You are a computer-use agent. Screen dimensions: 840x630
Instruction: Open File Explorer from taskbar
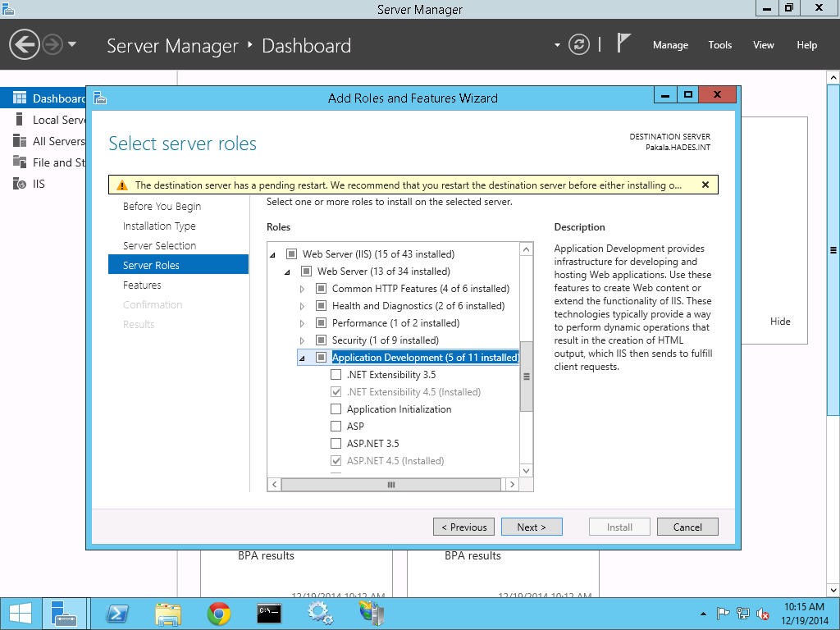tap(167, 614)
